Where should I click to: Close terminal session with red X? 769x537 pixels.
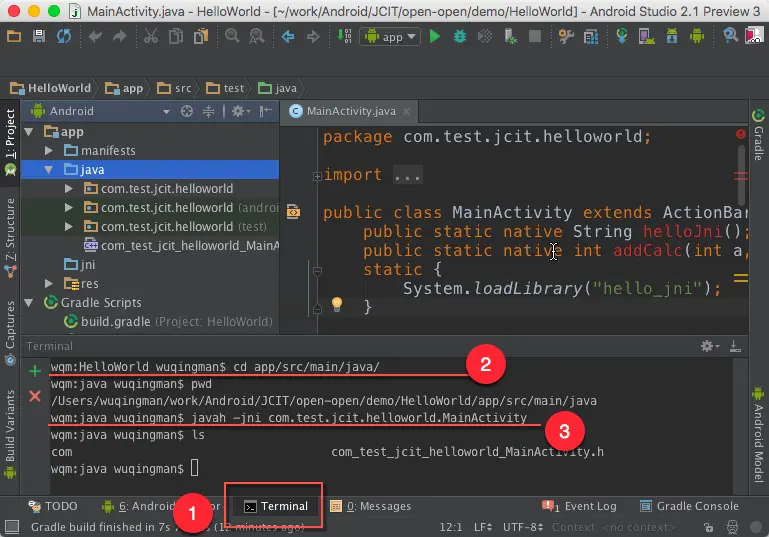point(35,396)
